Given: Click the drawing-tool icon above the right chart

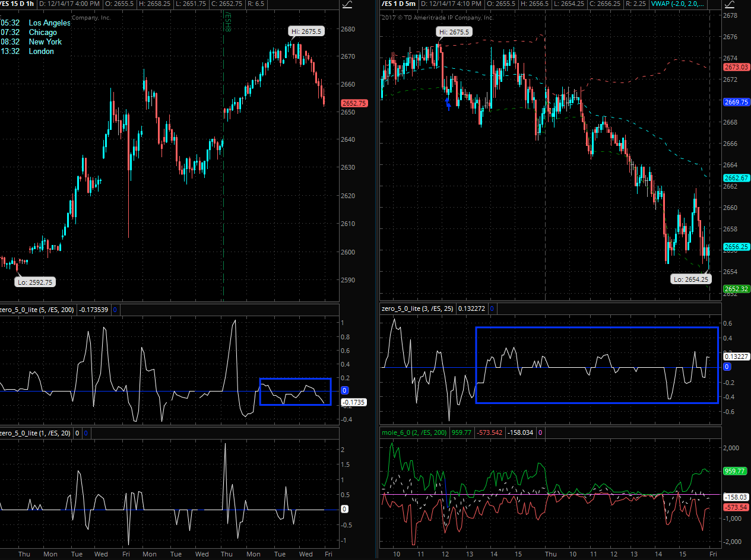Looking at the screenshot, I should 728,5.
